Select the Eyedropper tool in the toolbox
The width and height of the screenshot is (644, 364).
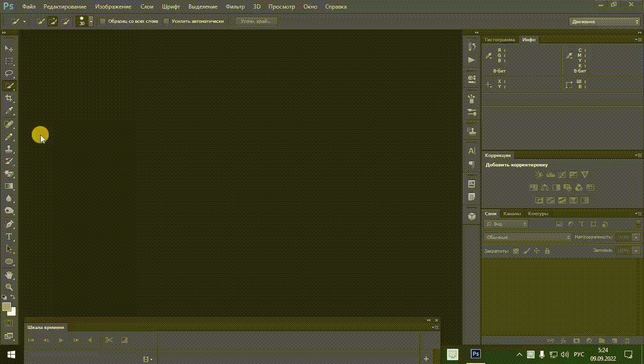(9, 111)
